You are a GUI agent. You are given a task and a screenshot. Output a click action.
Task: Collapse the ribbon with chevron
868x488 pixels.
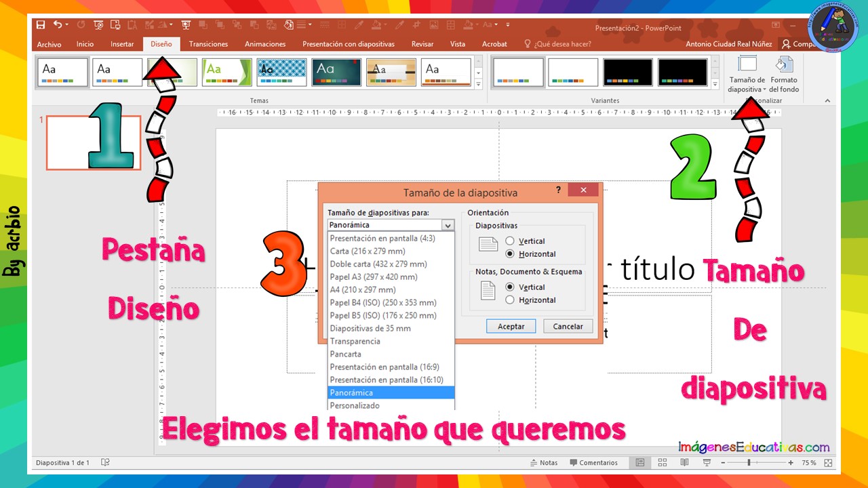(x=827, y=100)
